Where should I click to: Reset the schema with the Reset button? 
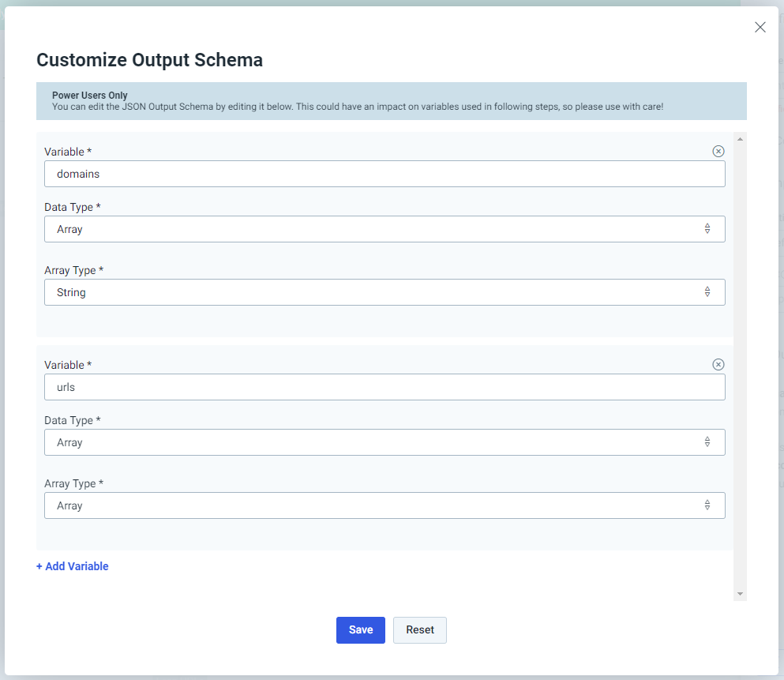click(419, 630)
